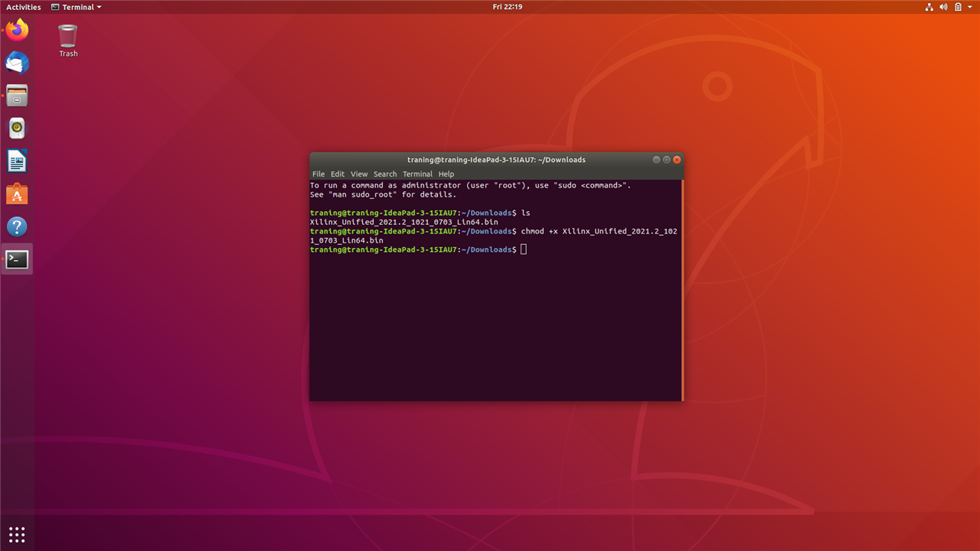Launch Thunderbird mail from the dock
The height and width of the screenshot is (551, 980).
[x=17, y=63]
